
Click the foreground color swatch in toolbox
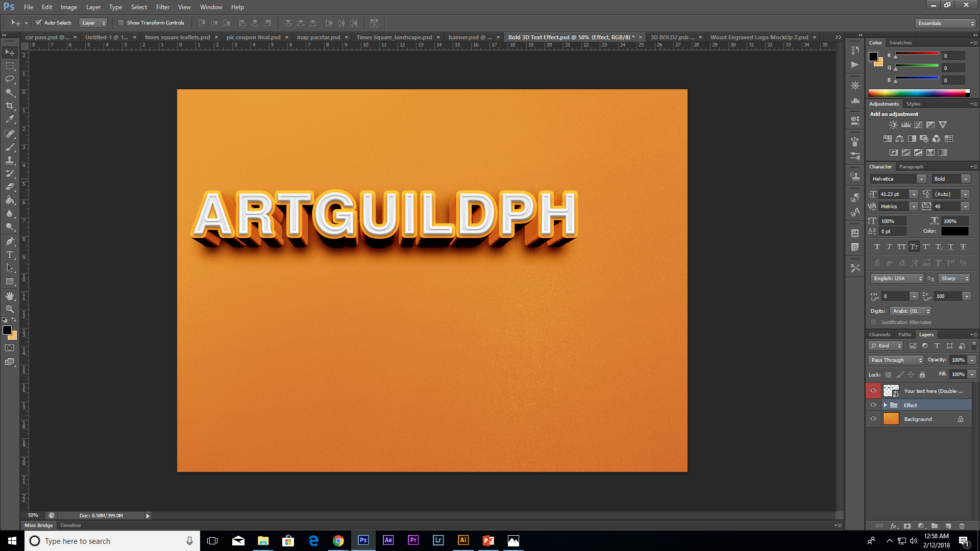[7, 331]
